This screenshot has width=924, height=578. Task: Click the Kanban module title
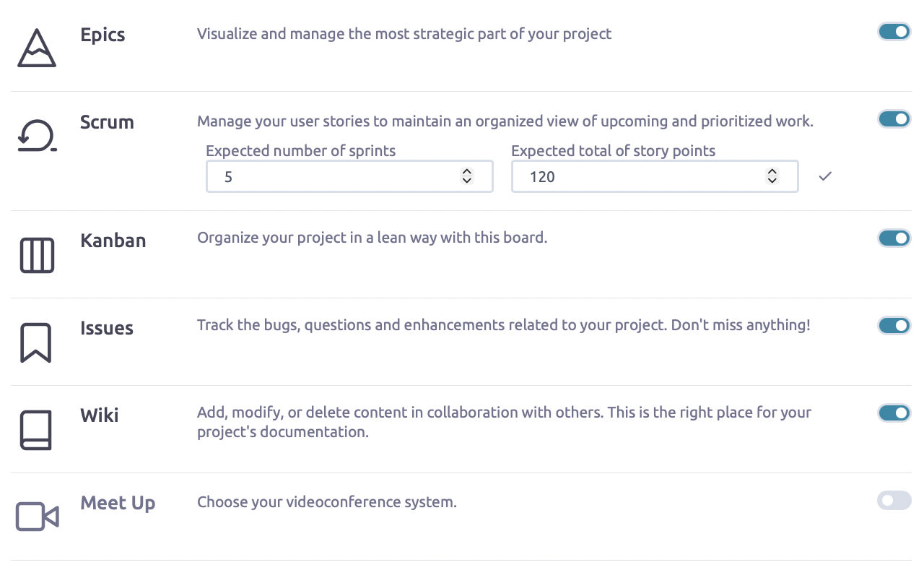point(113,241)
